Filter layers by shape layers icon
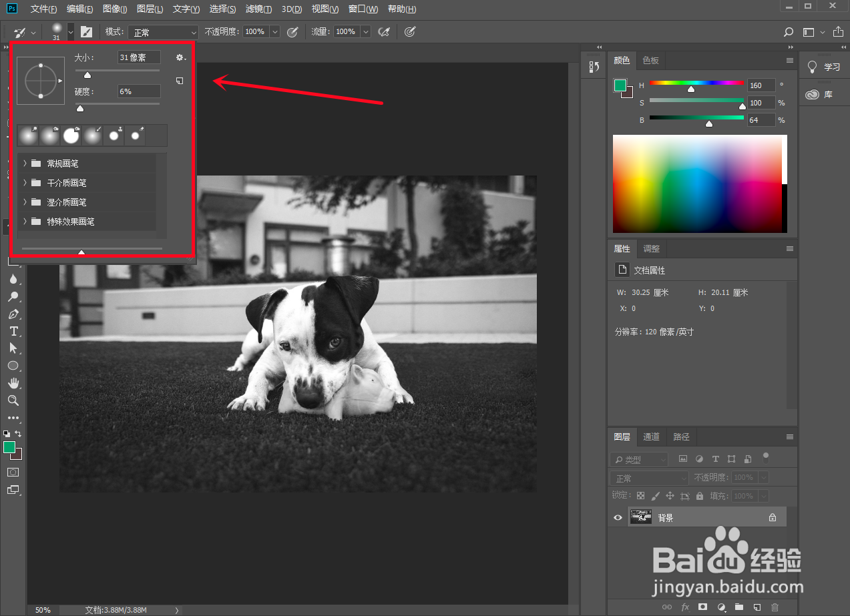 (731, 459)
